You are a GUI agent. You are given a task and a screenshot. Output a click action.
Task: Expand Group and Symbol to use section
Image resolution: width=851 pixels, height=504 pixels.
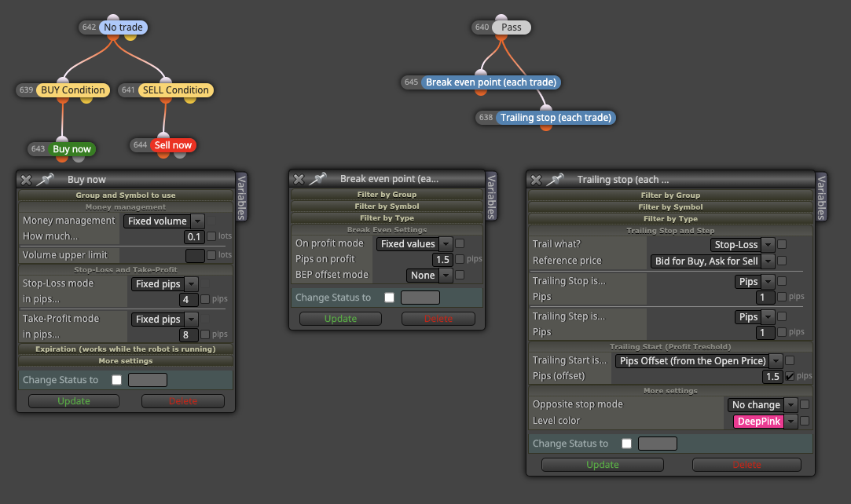click(126, 195)
